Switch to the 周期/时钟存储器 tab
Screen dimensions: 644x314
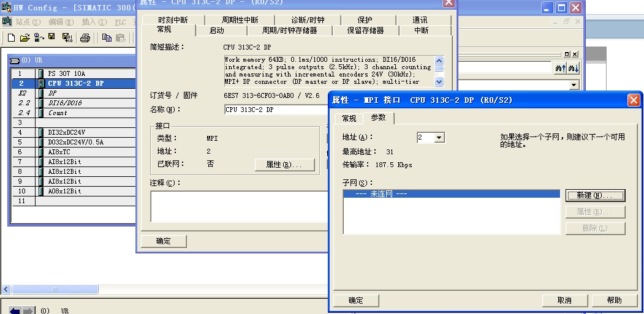click(290, 31)
